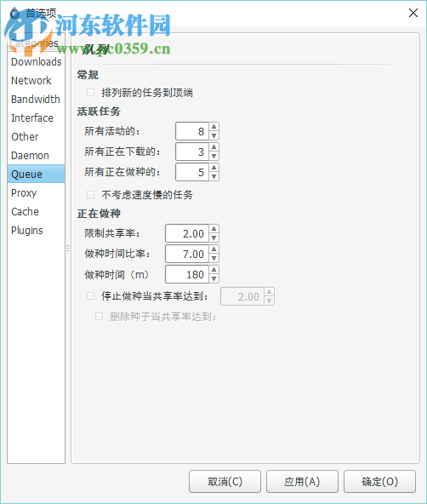The height and width of the screenshot is (504, 427).
Task: Open the Proxy settings
Action: coord(36,193)
